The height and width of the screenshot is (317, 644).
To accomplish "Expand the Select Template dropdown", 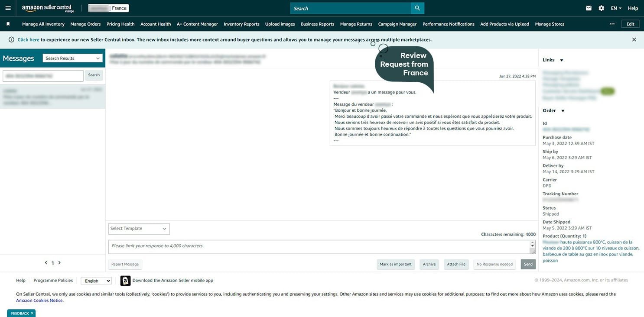I will click(139, 229).
